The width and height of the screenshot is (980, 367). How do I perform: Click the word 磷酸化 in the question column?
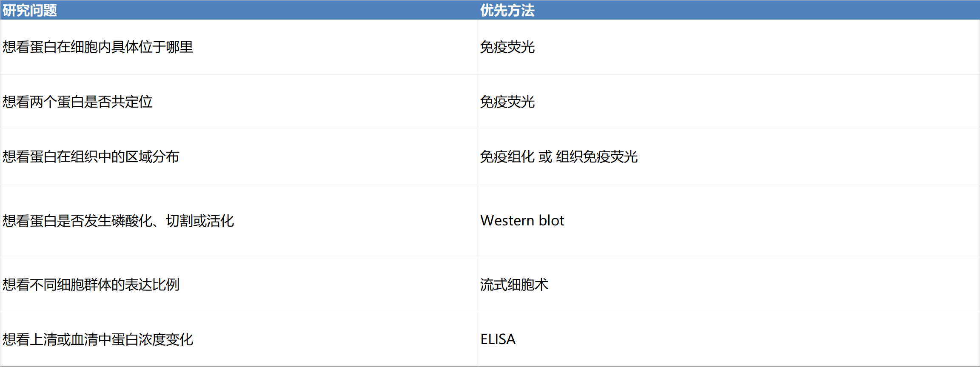[132, 221]
